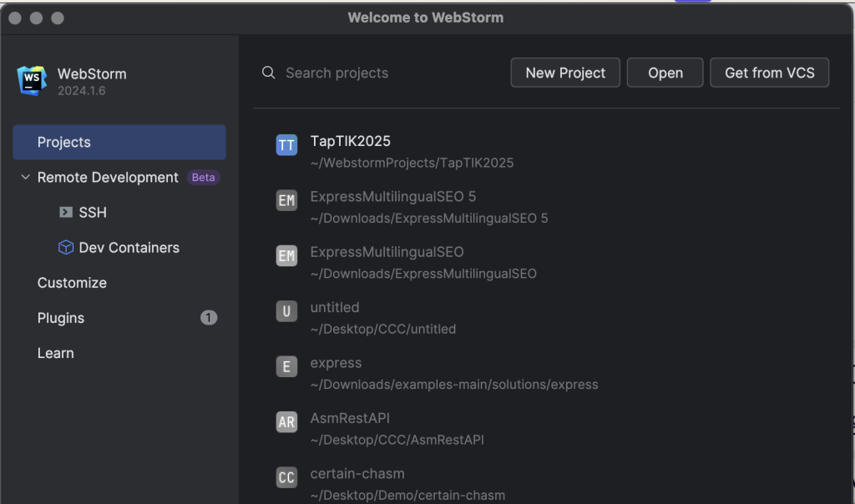This screenshot has height=504, width=855.
Task: Open the Customize section
Action: (72, 283)
